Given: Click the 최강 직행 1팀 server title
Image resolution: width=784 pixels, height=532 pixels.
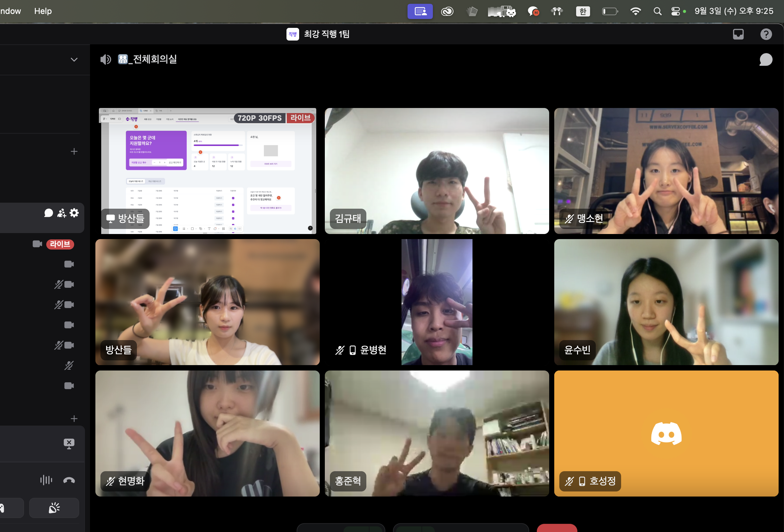Looking at the screenshot, I should click(326, 34).
